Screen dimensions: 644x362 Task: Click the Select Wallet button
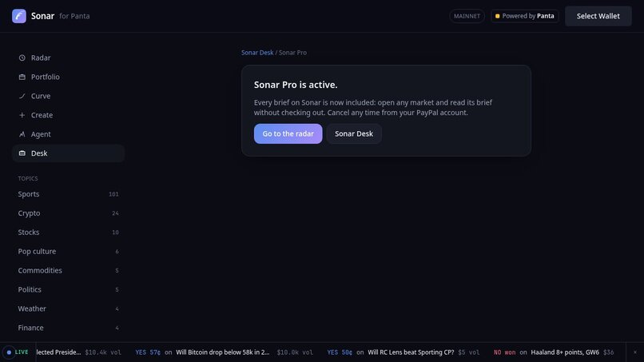pos(598,16)
